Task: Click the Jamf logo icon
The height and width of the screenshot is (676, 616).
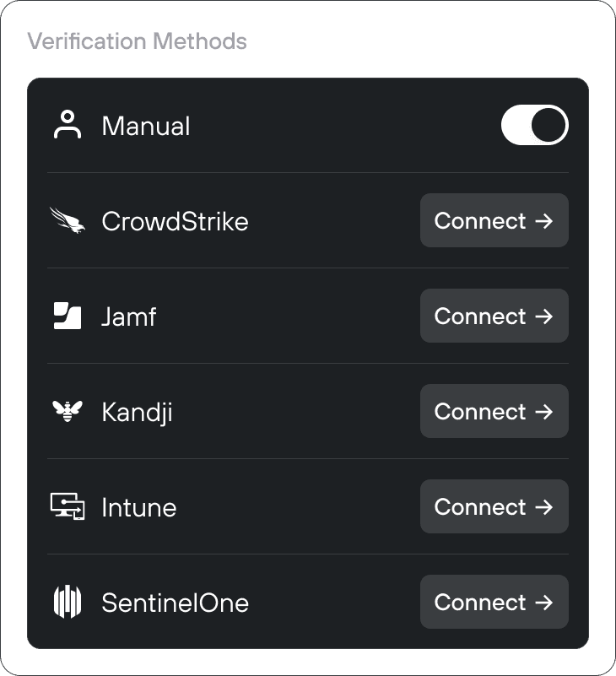Action: (x=68, y=316)
